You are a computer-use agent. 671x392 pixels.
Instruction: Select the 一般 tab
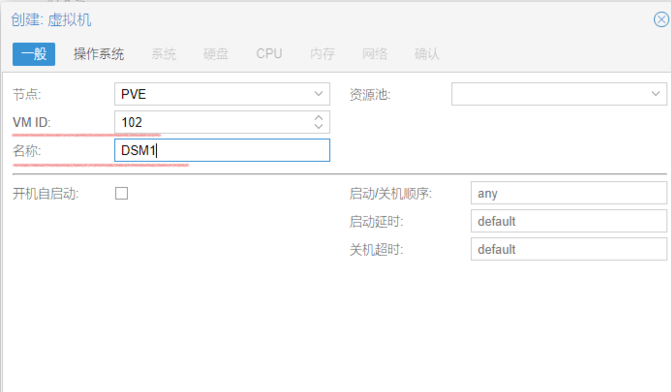tap(34, 54)
